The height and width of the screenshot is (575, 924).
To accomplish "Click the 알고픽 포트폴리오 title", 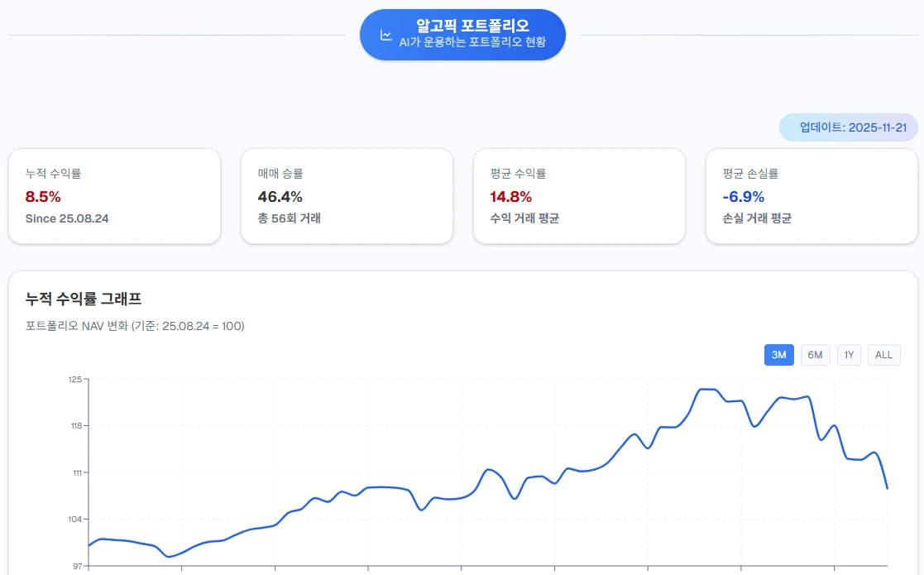I will 472,26.
